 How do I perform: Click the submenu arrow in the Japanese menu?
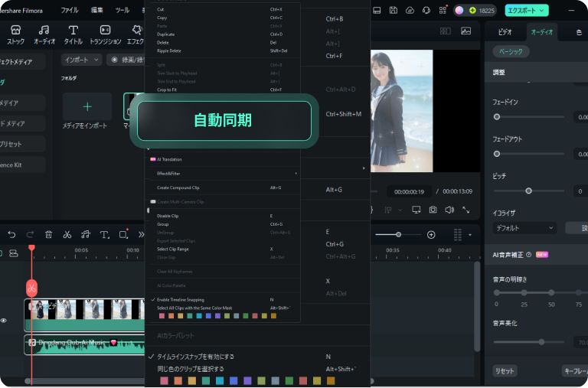pyautogui.click(x=364, y=168)
